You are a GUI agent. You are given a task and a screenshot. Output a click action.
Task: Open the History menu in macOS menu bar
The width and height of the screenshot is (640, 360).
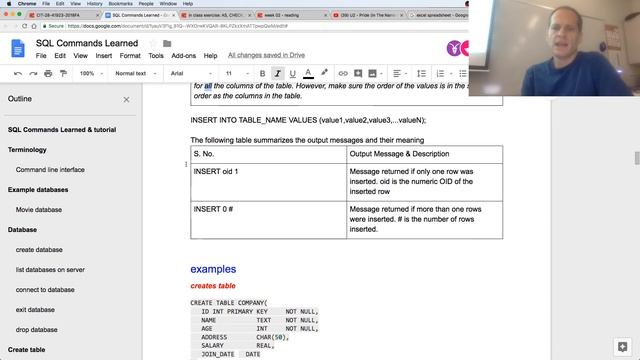point(94,4)
